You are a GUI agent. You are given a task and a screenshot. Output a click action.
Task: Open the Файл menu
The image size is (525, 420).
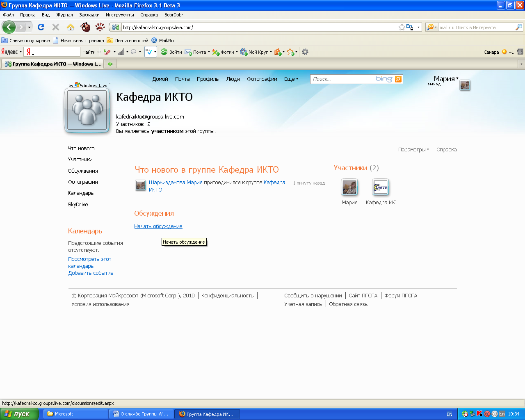pos(8,15)
